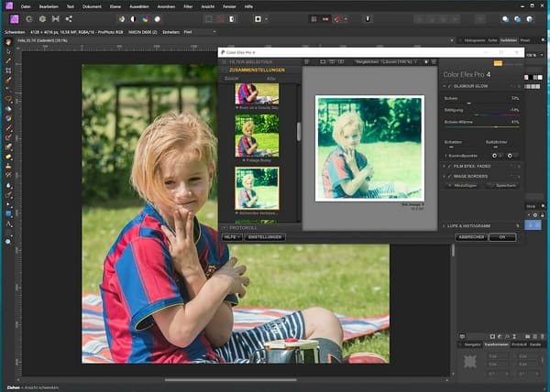550x392 pixels.
Task: Switch to the Export persona share icon
Action: click(69, 19)
